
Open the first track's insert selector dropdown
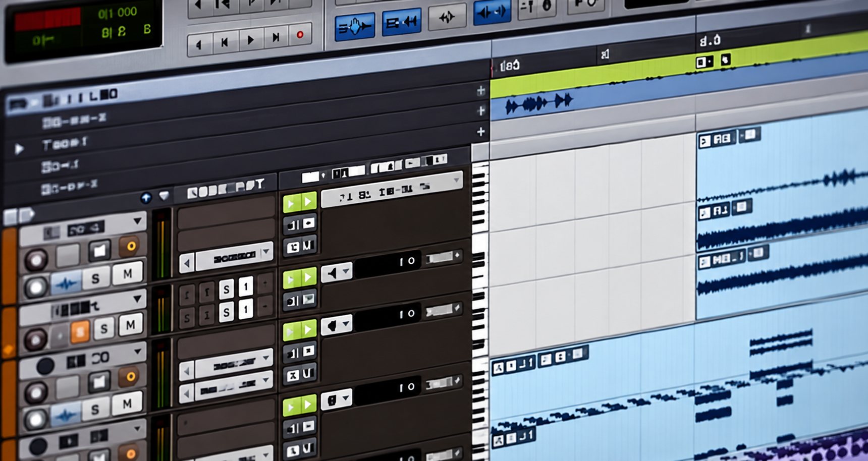tap(266, 251)
